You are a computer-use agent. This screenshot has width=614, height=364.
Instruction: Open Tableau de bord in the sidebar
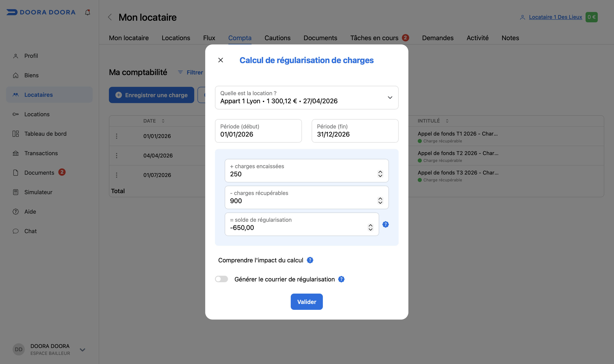(x=49, y=134)
